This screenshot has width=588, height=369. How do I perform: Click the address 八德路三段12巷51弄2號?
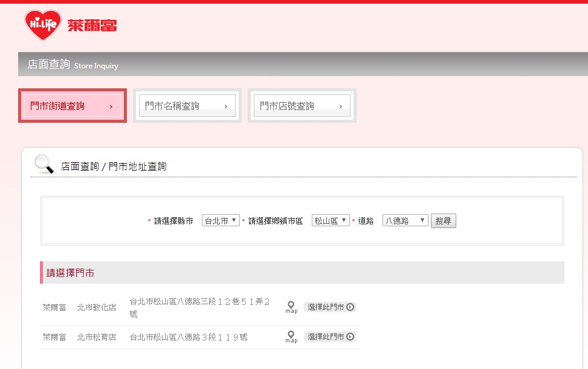[199, 307]
